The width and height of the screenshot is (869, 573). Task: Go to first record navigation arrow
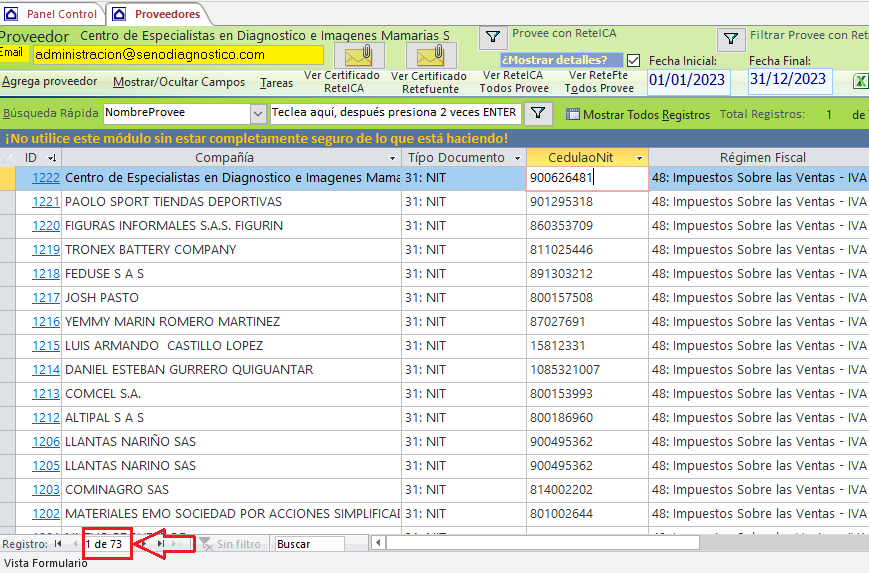[x=57, y=544]
